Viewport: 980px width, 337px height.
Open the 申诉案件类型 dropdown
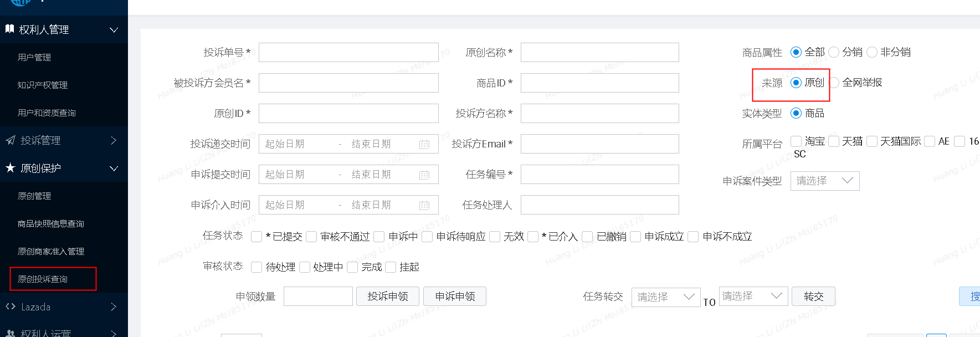click(824, 181)
